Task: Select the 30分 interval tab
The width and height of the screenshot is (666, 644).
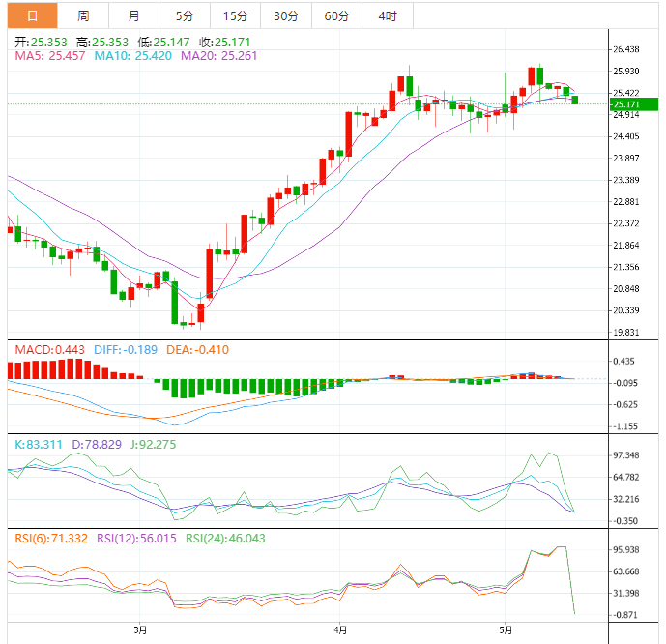Action: tap(285, 15)
